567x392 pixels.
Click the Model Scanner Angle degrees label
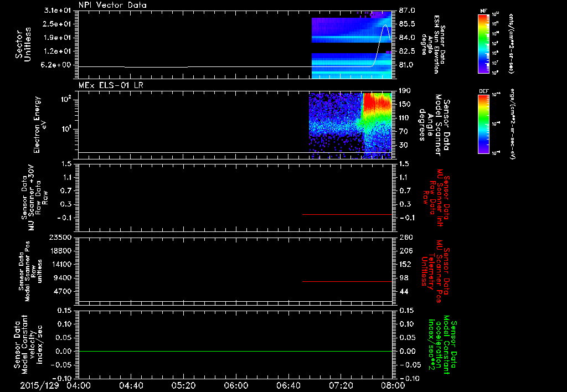click(x=434, y=125)
